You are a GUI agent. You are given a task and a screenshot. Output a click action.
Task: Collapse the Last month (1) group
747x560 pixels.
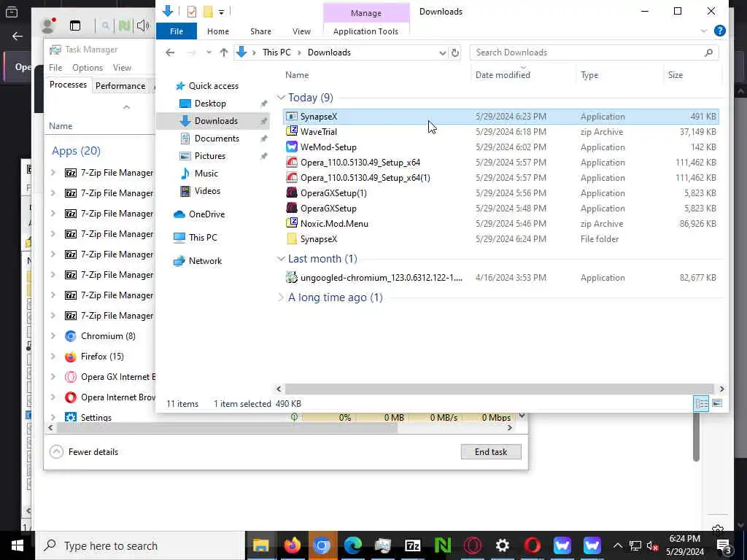281,259
